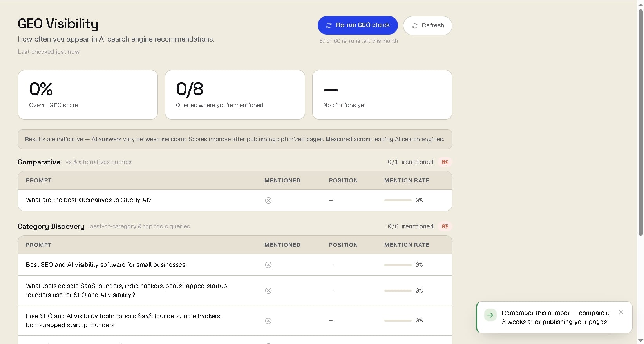Open the Overall GEO score card
The width and height of the screenshot is (644, 344).
click(88, 95)
